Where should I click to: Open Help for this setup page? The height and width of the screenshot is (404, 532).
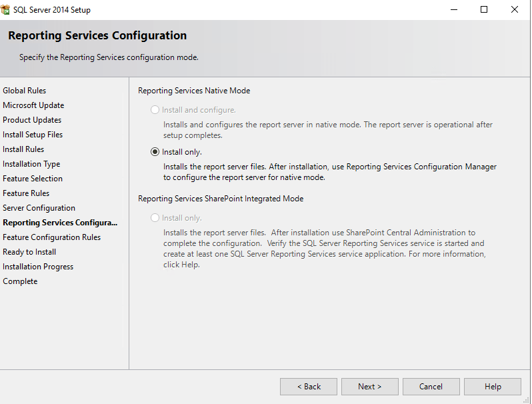[493, 387]
